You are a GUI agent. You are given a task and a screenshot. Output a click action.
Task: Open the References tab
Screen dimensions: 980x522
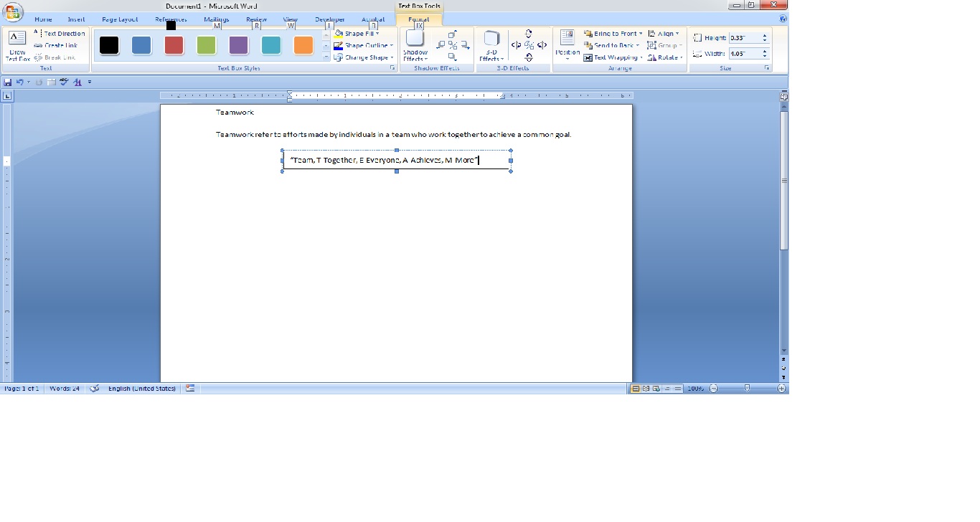(171, 19)
